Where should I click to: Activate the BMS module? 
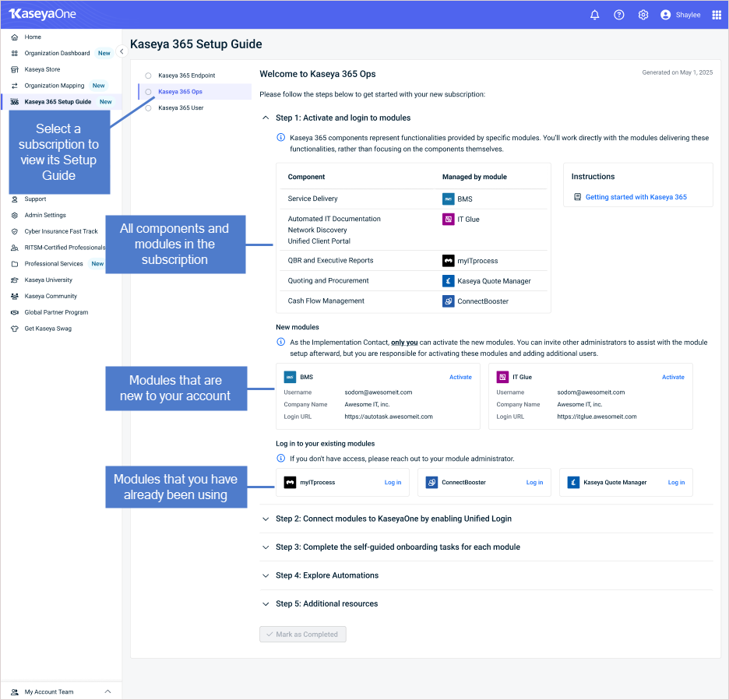(x=460, y=377)
